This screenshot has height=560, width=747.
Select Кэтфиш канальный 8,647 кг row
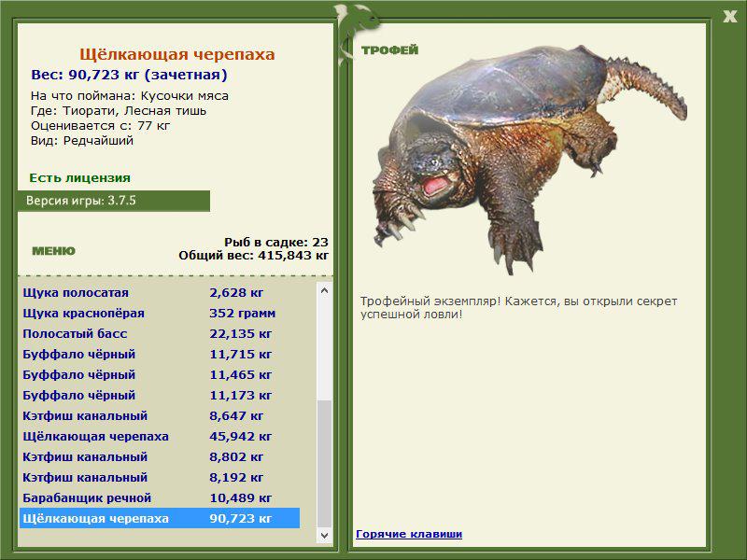click(160, 415)
